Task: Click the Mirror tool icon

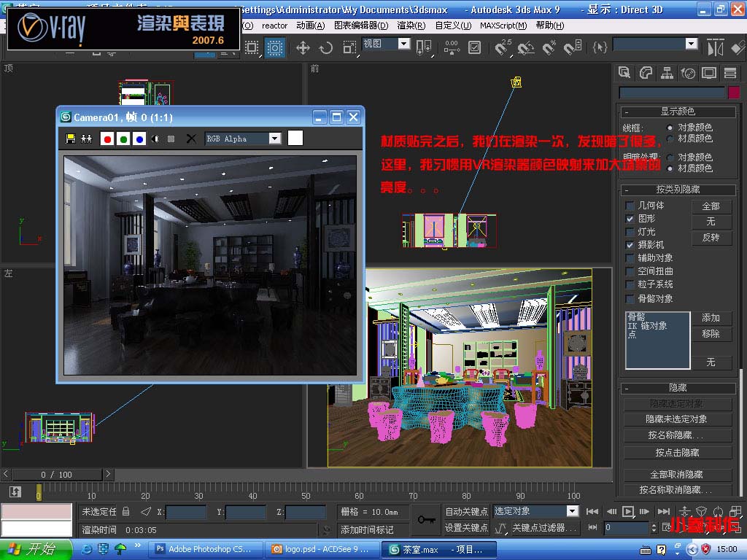Action: click(715, 47)
